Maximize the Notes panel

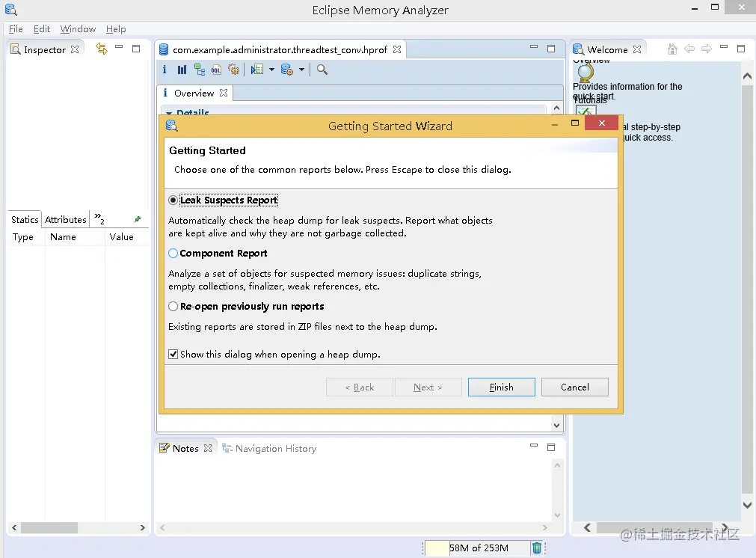pos(551,447)
